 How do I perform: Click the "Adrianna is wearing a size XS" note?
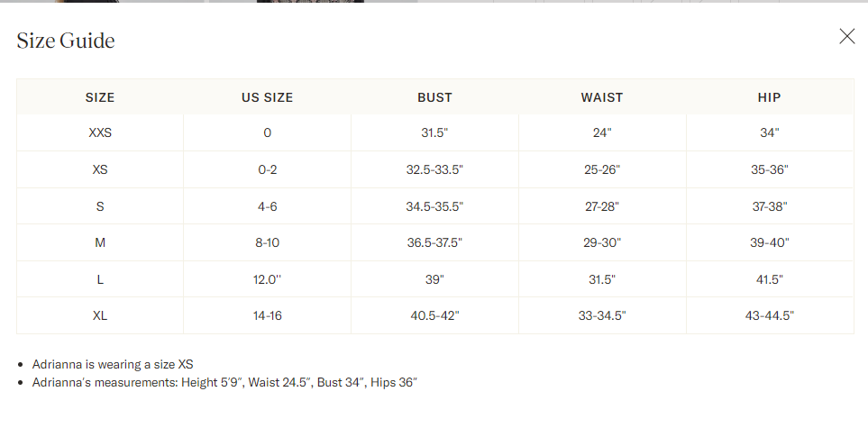click(x=113, y=364)
